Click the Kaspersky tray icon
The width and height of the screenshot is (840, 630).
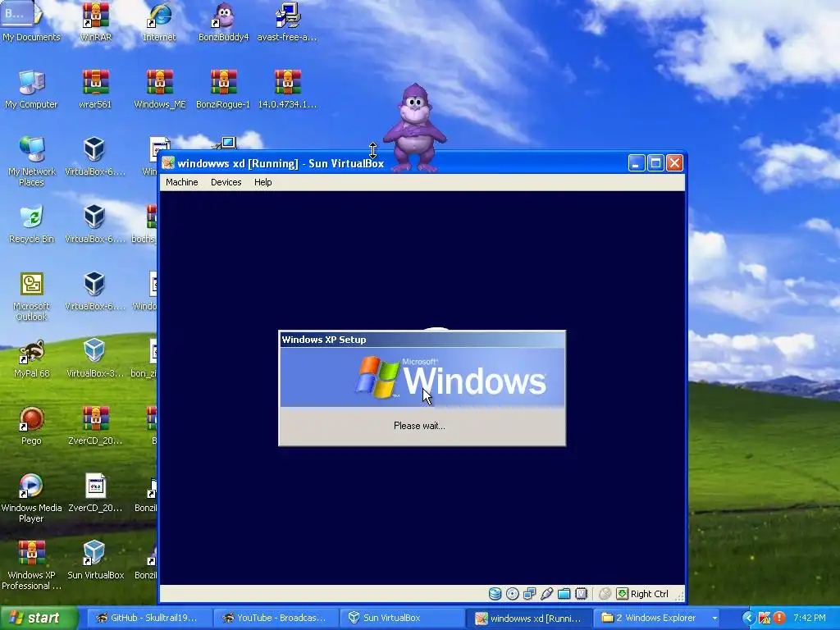click(x=764, y=619)
